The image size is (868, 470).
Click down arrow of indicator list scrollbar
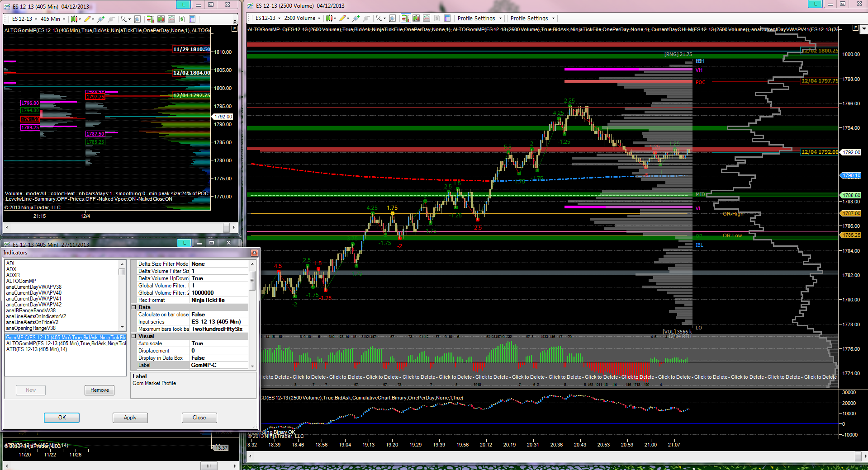click(122, 327)
